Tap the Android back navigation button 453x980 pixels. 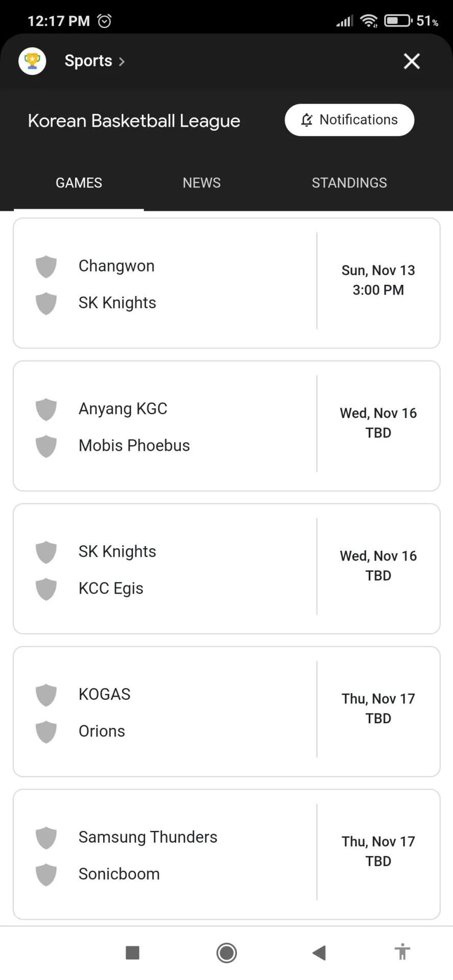click(319, 952)
